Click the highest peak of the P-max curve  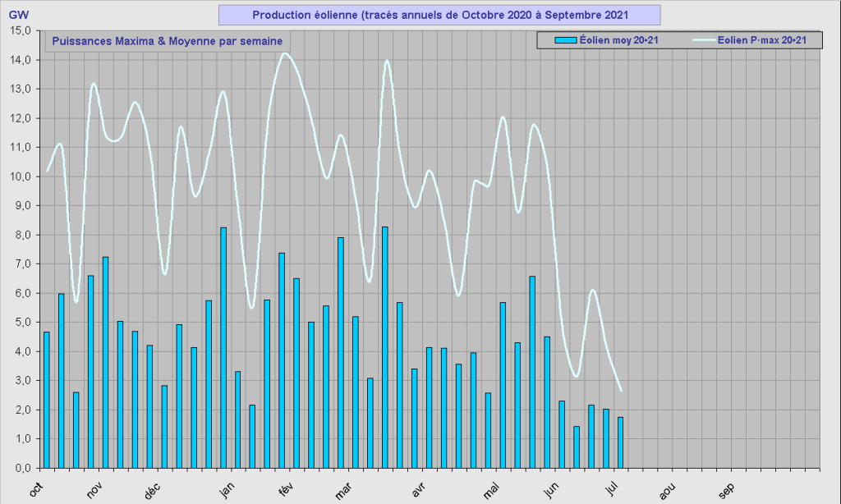[284, 53]
